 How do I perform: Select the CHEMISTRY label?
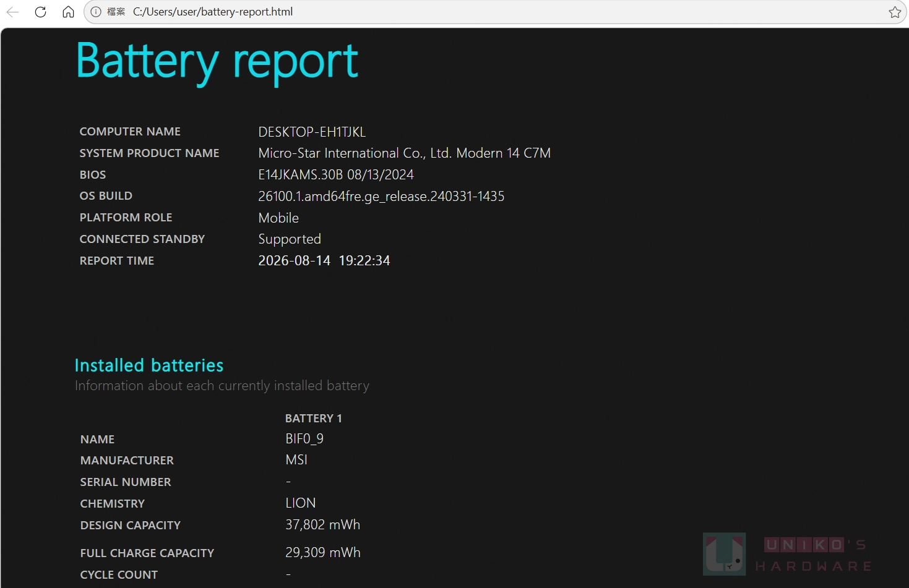[113, 504]
